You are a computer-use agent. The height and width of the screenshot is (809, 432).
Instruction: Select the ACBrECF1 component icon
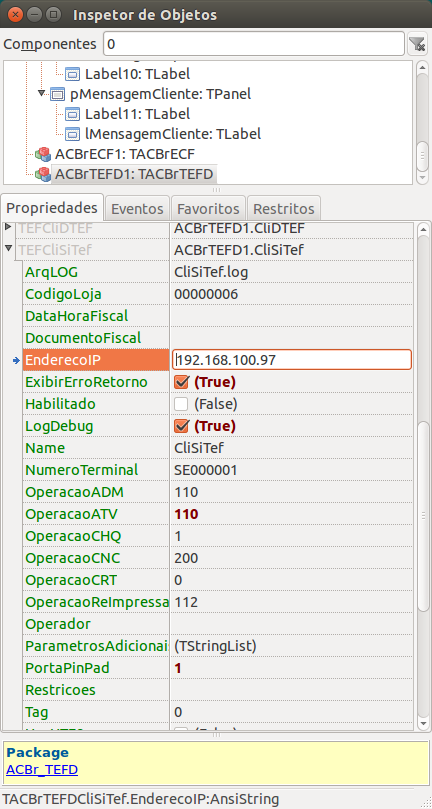(42, 154)
